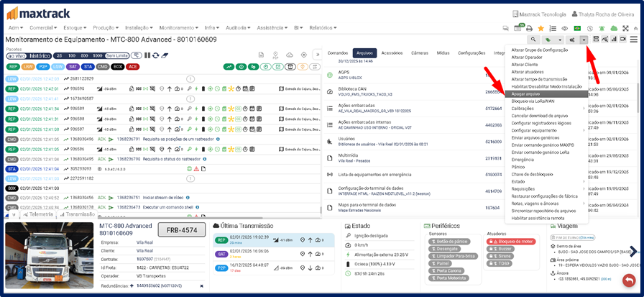Switch to the Acessórios tab
This screenshot has height=297, width=644.
(x=392, y=53)
